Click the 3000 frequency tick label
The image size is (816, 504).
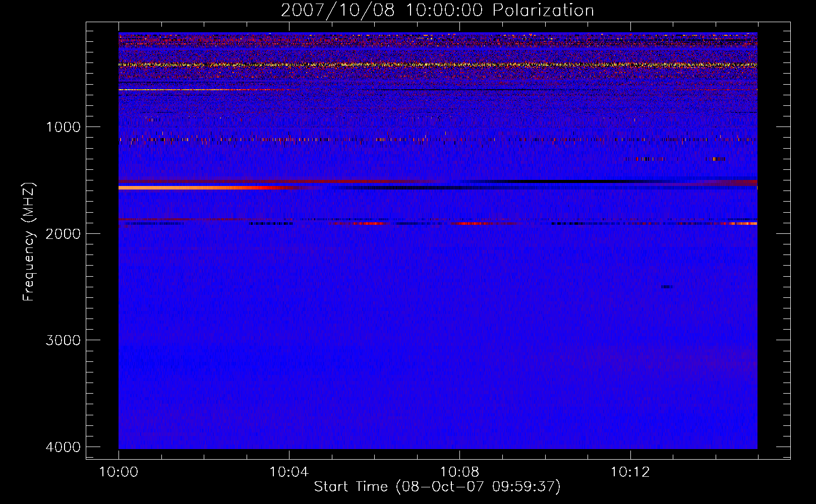(x=63, y=340)
